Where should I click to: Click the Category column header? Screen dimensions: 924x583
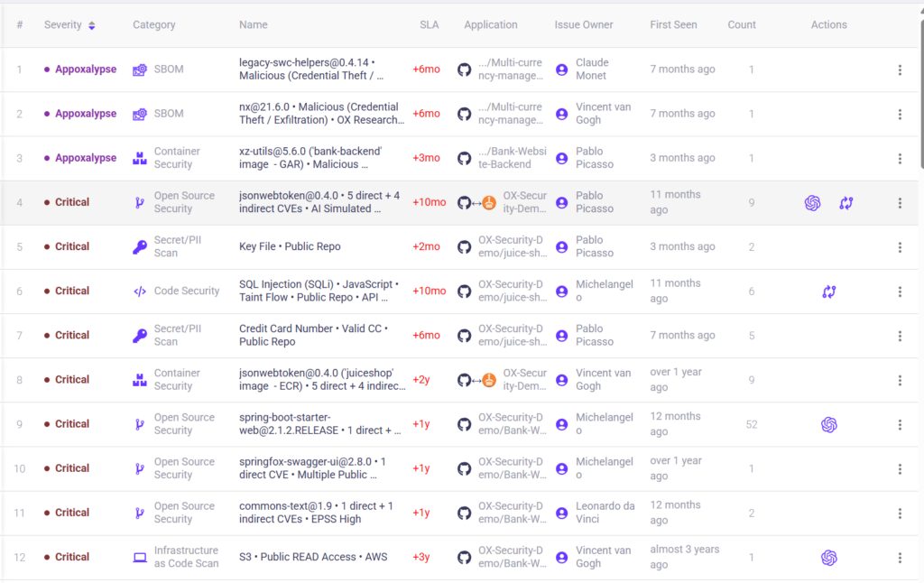[153, 24]
